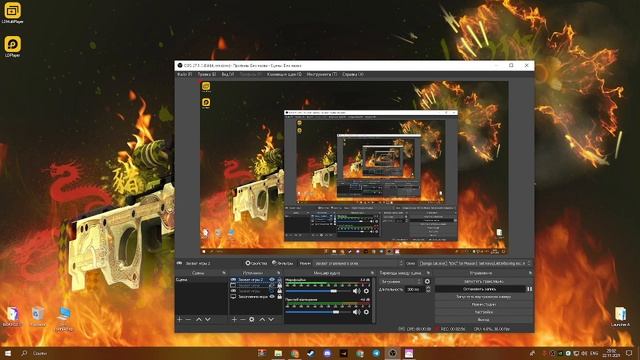Open Настройки button in Управление
The height and width of the screenshot is (360, 640).
(484, 312)
